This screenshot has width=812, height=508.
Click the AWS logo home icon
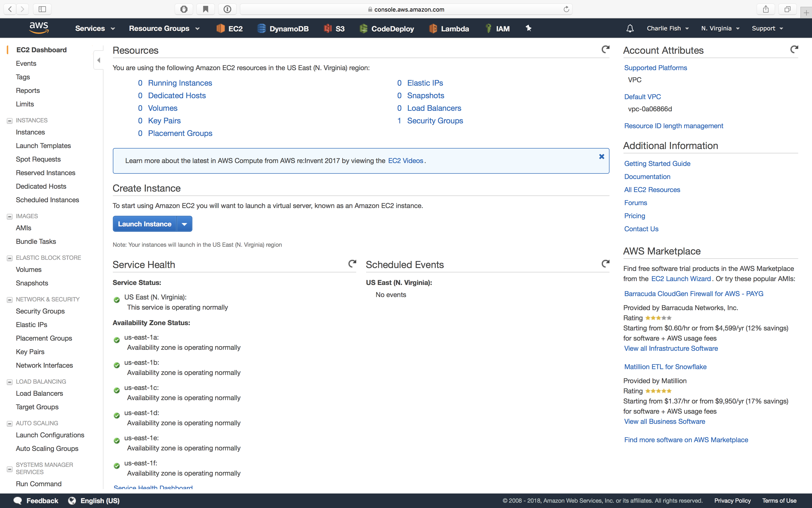[39, 28]
